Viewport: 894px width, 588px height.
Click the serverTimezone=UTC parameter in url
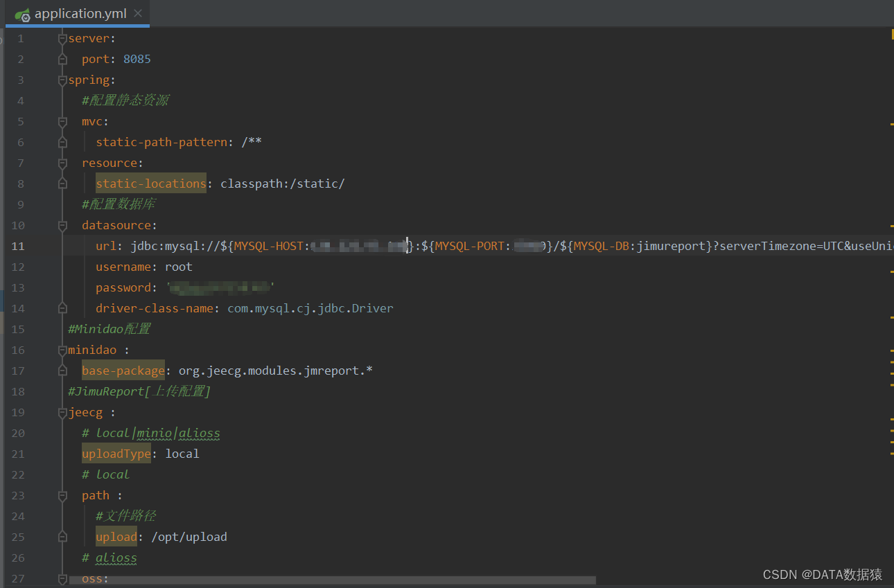pyautogui.click(x=781, y=247)
